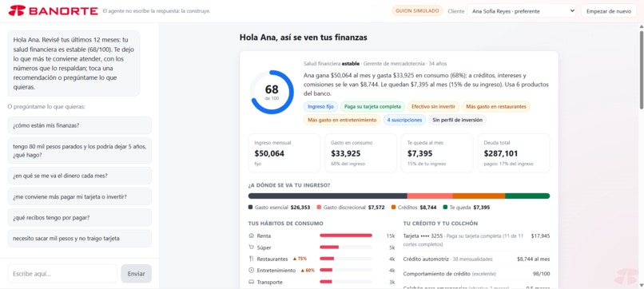Click the TU CRÉDITO Y TU COLCHÓN heading
The height and width of the screenshot is (289, 644).
click(440, 224)
